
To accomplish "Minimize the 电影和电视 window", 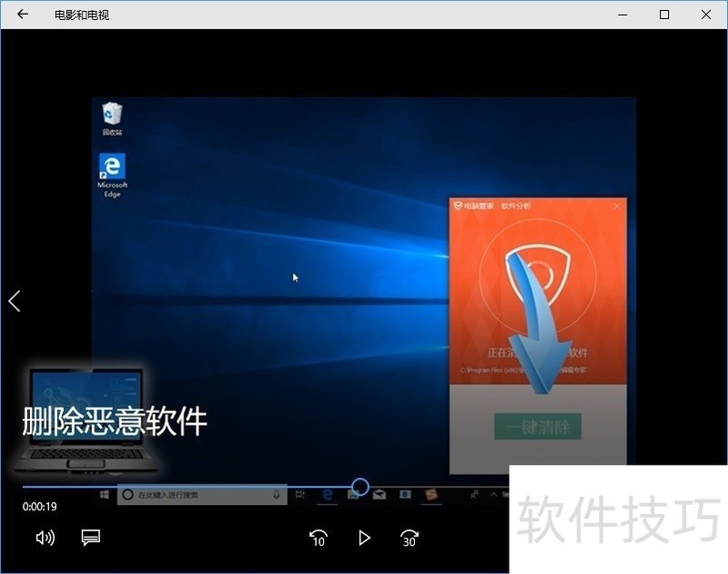I will click(623, 15).
